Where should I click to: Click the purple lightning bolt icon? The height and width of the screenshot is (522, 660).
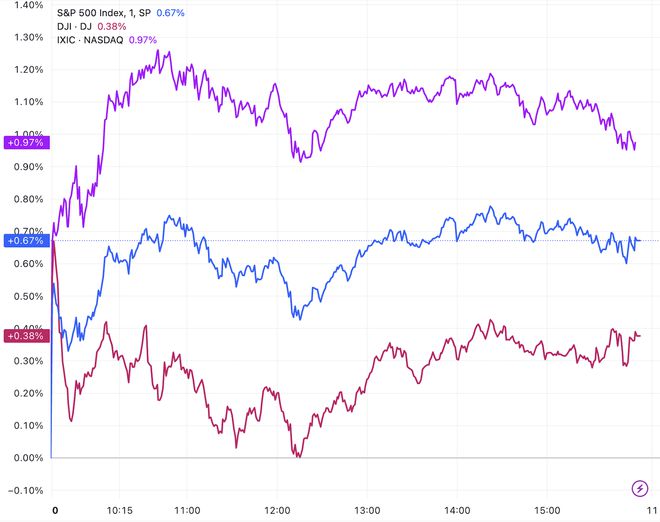640,488
